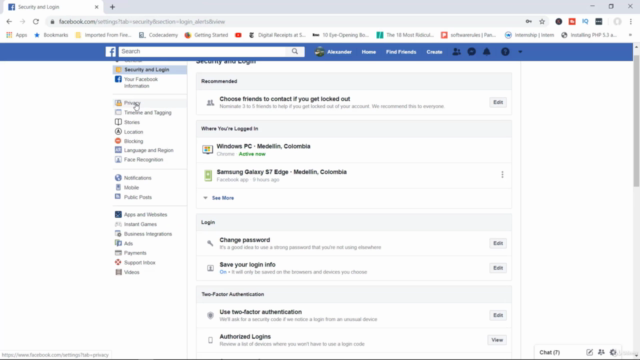Edit 'Choose friends to contact' setting
640x360 pixels.
(498, 102)
